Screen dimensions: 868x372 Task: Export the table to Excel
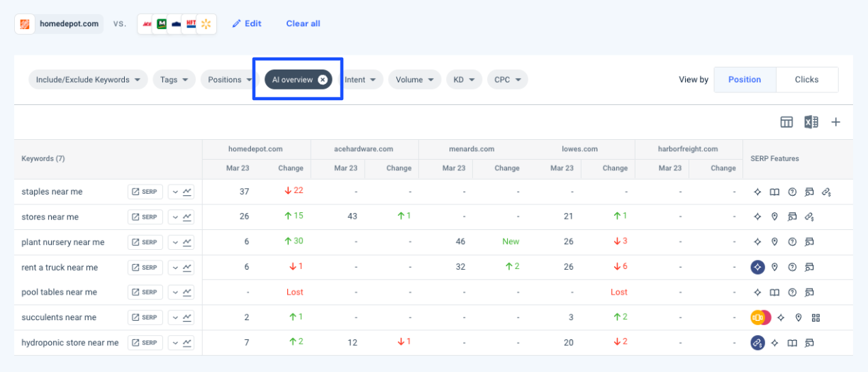(x=811, y=122)
